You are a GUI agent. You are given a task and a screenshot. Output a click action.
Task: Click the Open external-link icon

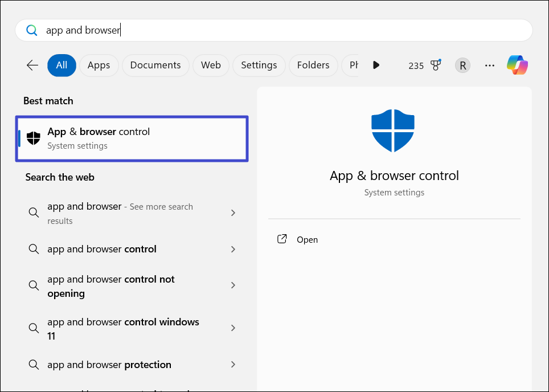282,239
